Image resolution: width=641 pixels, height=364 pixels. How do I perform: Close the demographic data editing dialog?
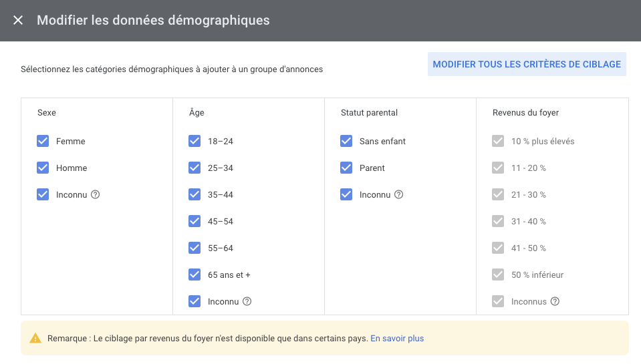18,20
